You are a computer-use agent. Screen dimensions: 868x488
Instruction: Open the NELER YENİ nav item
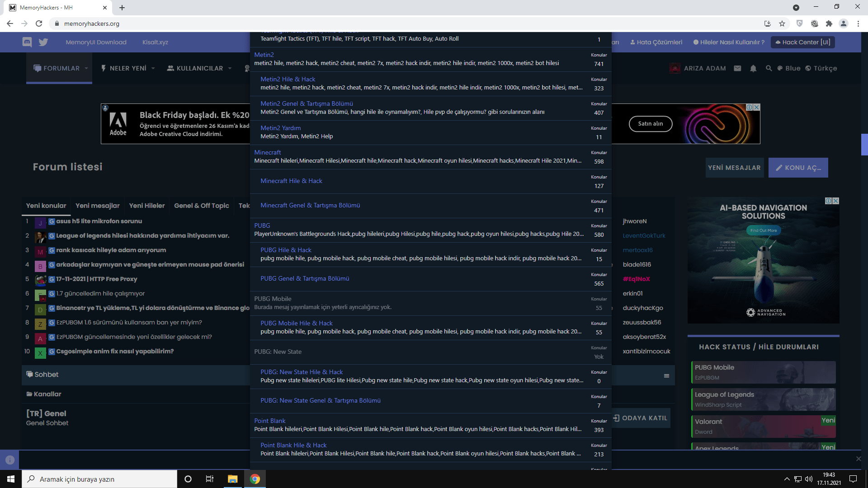tap(124, 68)
